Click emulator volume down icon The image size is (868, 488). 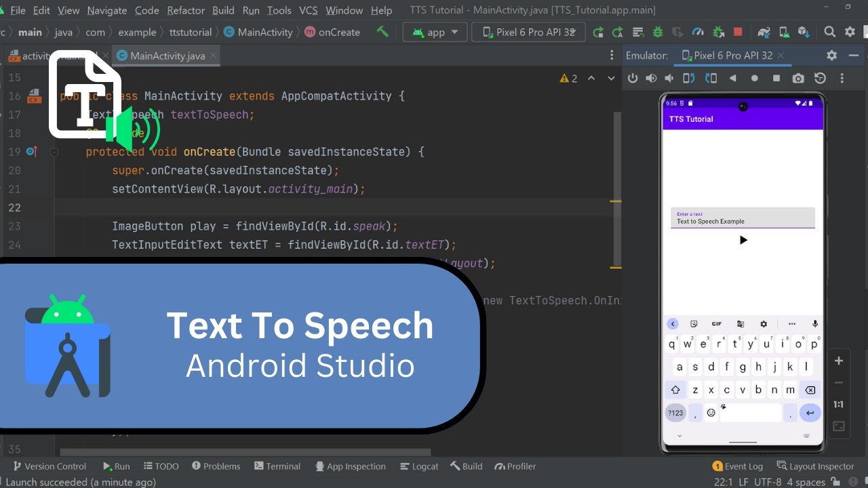coord(670,78)
